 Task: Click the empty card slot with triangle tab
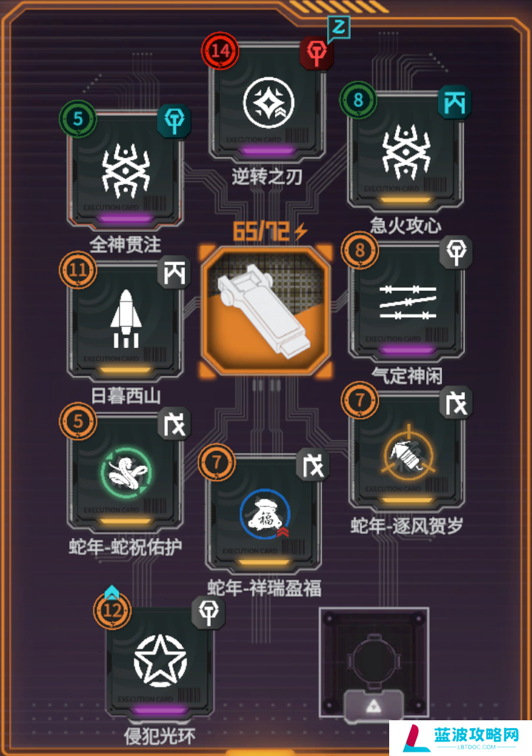point(374,663)
